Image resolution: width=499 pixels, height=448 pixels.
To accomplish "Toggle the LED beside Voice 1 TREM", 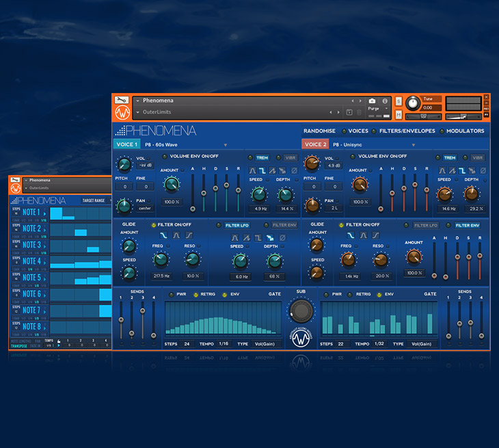I will coord(250,157).
